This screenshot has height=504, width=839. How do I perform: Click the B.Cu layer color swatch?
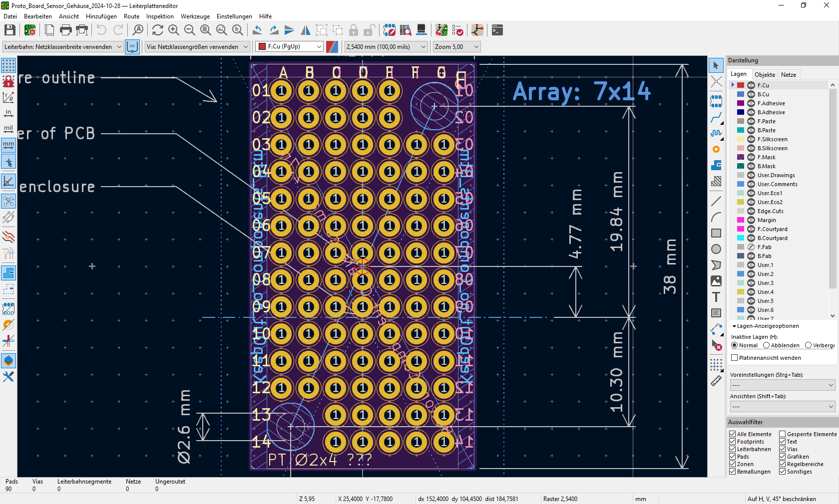click(x=741, y=94)
